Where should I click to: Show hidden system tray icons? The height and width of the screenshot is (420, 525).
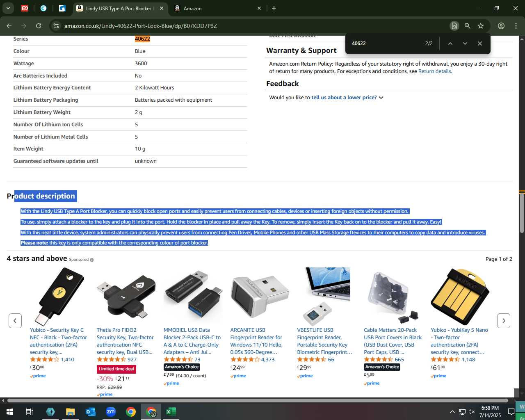452,412
